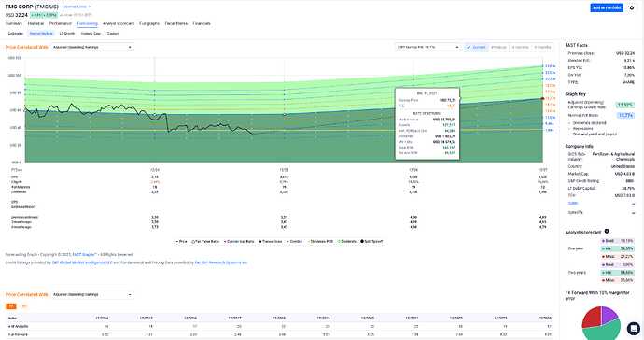
Task: Click the analyst scorecard pie chart
Action: click(601, 323)
